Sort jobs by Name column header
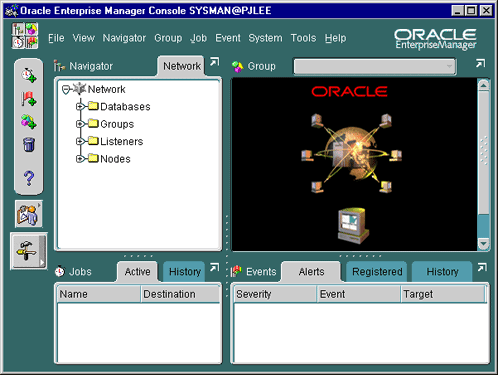This screenshot has width=498, height=375. [x=99, y=294]
